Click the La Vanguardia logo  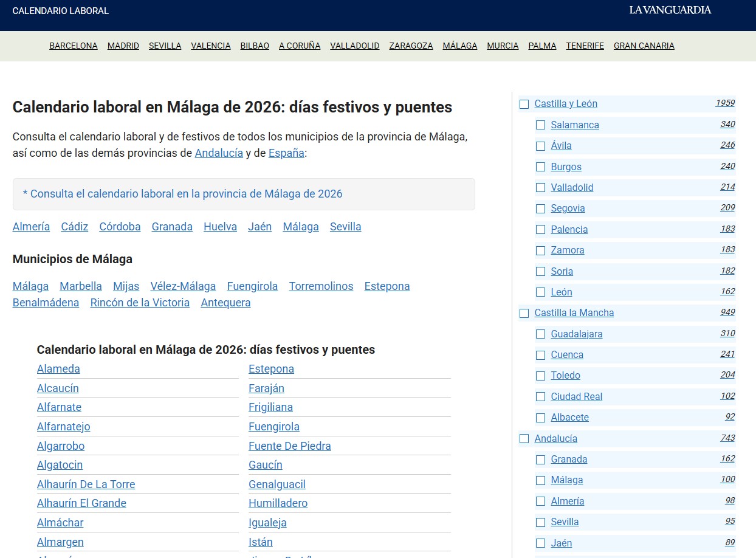click(x=670, y=10)
